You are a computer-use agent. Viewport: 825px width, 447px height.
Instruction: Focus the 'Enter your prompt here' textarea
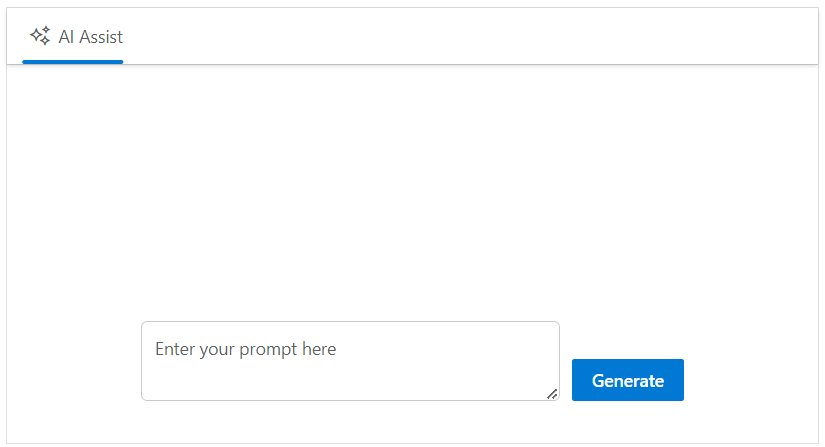click(349, 361)
